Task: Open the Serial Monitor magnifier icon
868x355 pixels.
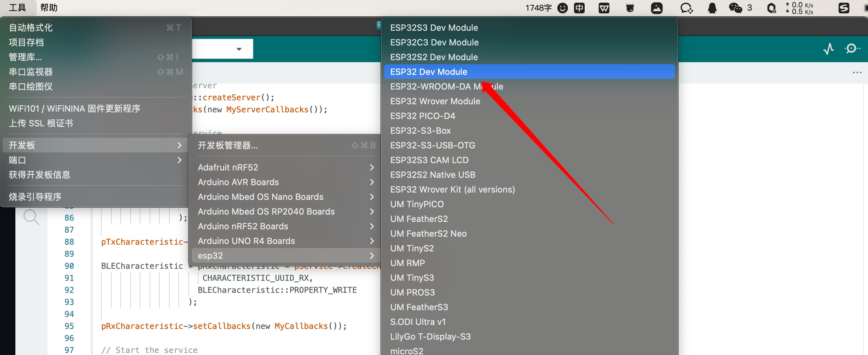Action: [852, 49]
